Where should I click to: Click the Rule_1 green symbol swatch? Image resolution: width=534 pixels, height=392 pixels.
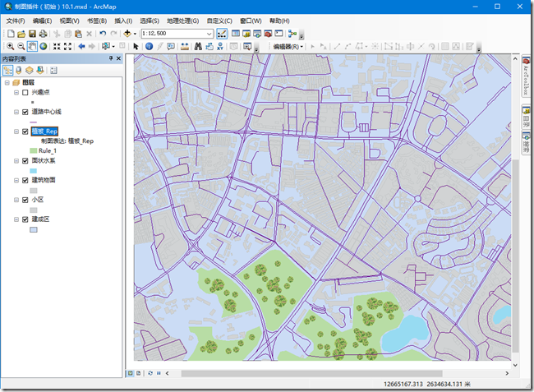point(34,150)
